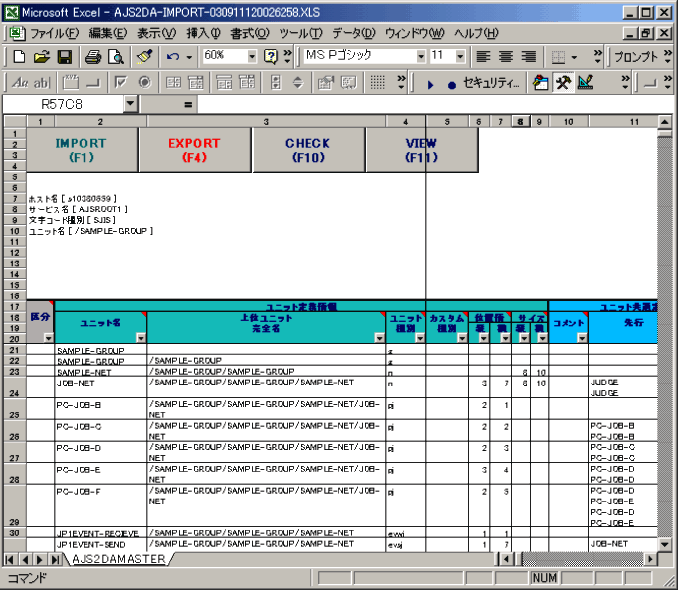Toggle the Control Toolbox hammer icon
Screen dimensions: 678x590
[563, 82]
